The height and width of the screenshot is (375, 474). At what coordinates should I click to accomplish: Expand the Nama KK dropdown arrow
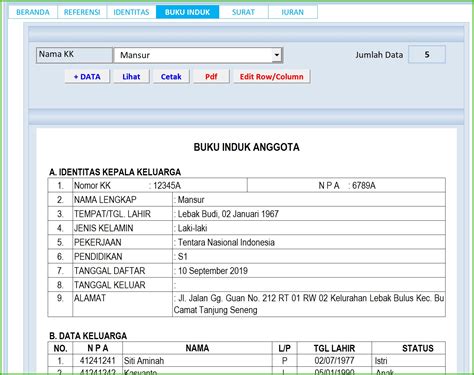point(276,55)
